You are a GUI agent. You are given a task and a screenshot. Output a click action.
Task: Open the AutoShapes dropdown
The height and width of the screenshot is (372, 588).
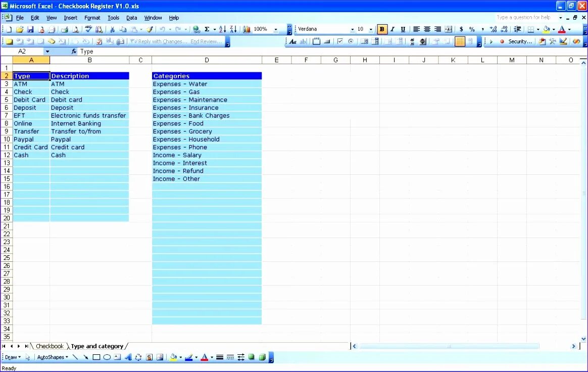click(x=53, y=357)
